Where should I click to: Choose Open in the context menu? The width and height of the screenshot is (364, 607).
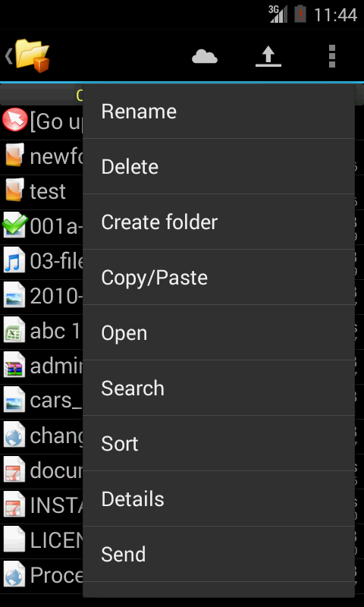(x=218, y=332)
